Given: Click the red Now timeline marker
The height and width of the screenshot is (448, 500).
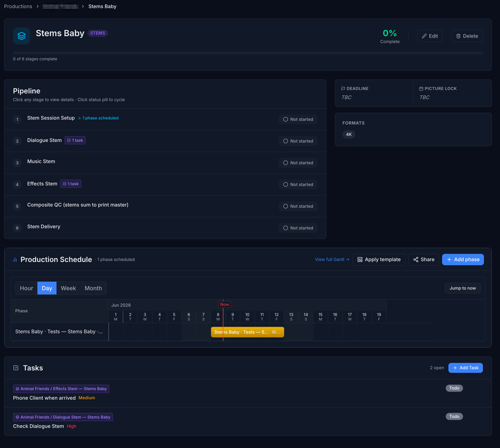Looking at the screenshot, I should point(224,304).
